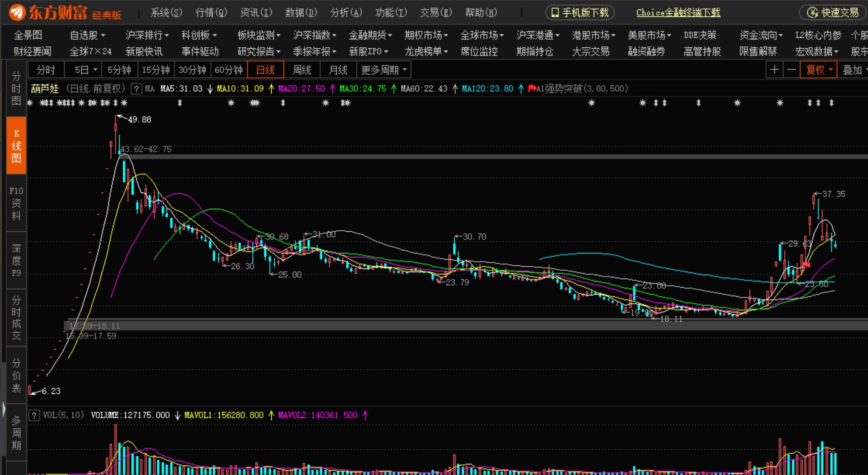The width and height of the screenshot is (868, 475).
Task: Select the 周线 weekly period
Action: coord(302,70)
